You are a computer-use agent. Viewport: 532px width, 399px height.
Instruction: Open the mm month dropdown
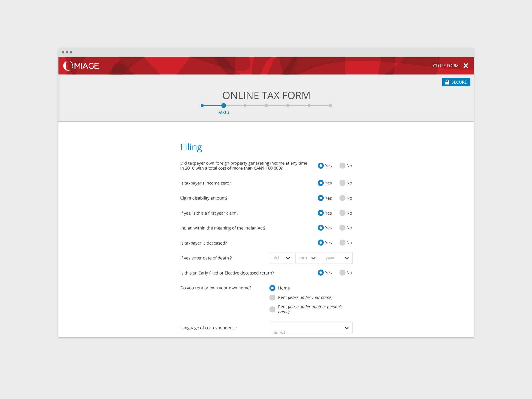tap(307, 258)
